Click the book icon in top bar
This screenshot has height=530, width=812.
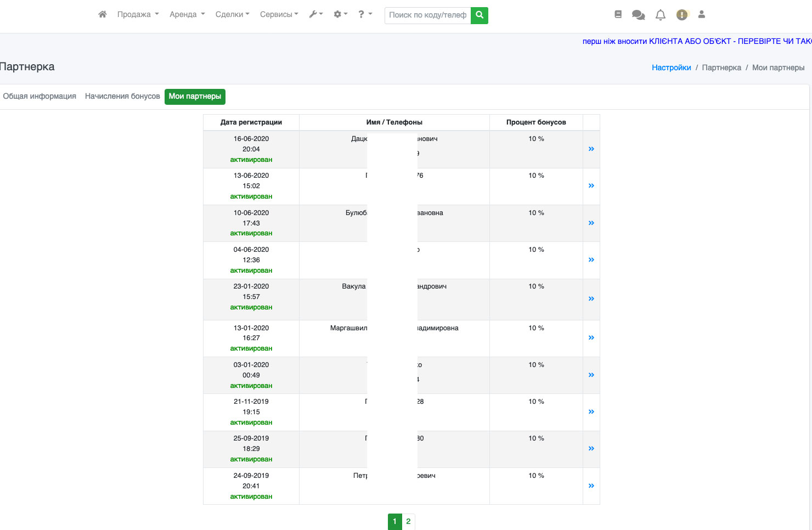click(618, 15)
